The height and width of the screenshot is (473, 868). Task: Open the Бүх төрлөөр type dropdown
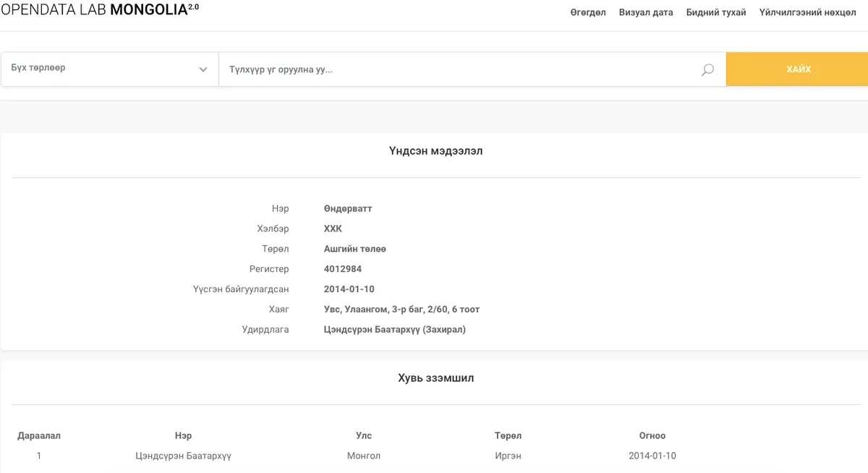pyautogui.click(x=109, y=69)
